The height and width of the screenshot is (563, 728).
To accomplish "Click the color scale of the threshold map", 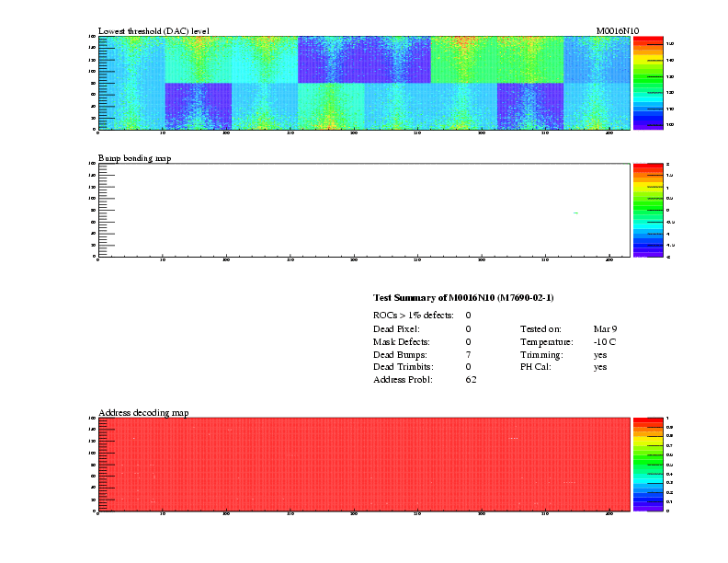I will coord(648,83).
